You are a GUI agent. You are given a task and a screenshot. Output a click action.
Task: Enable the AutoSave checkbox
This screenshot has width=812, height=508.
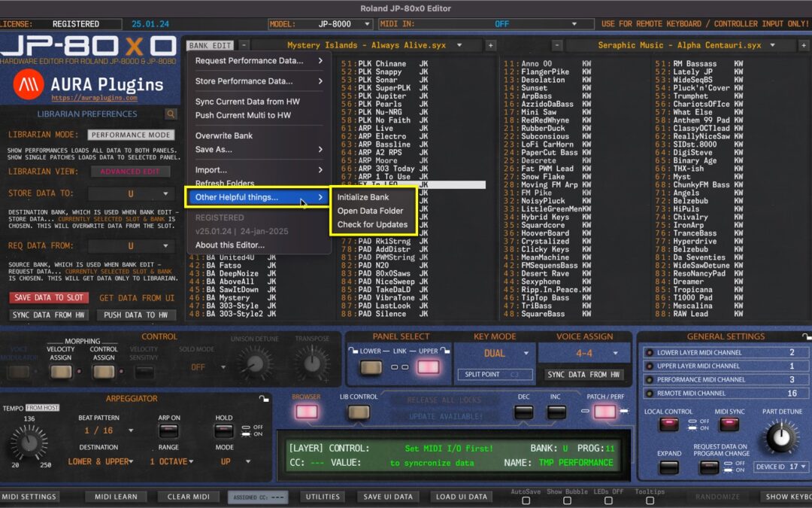pos(526,500)
